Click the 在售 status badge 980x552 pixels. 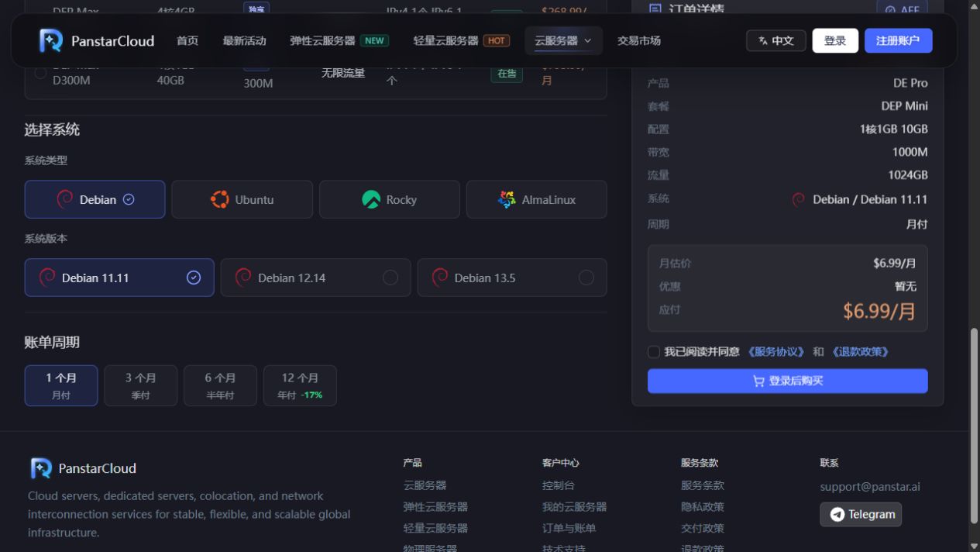click(507, 74)
